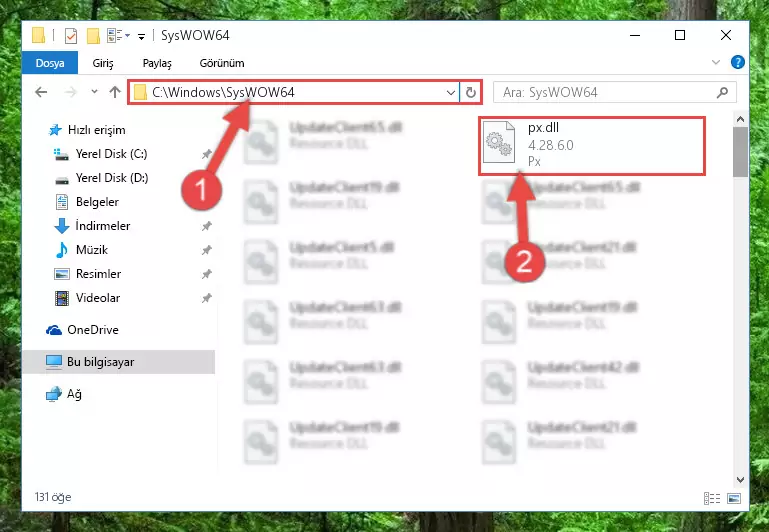Open the recent locations dropdown

(94, 92)
